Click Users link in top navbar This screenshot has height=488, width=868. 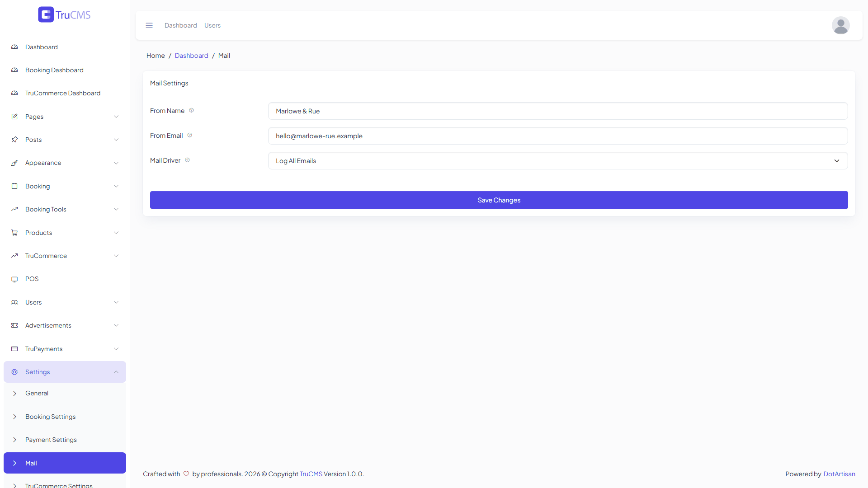[212, 25]
